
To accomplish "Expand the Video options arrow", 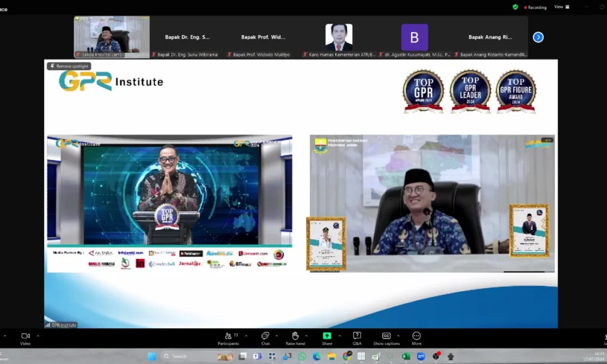I will 38,335.
